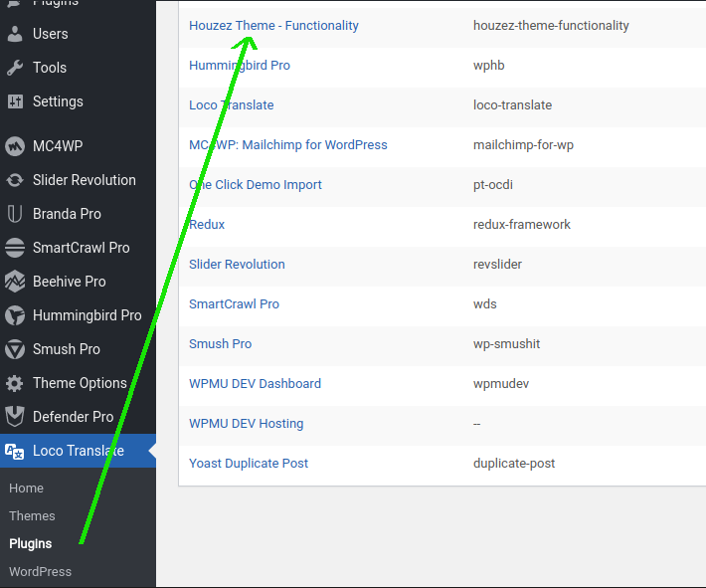
Task: Click the wpmudev text domain cell
Action: pyautogui.click(x=501, y=384)
